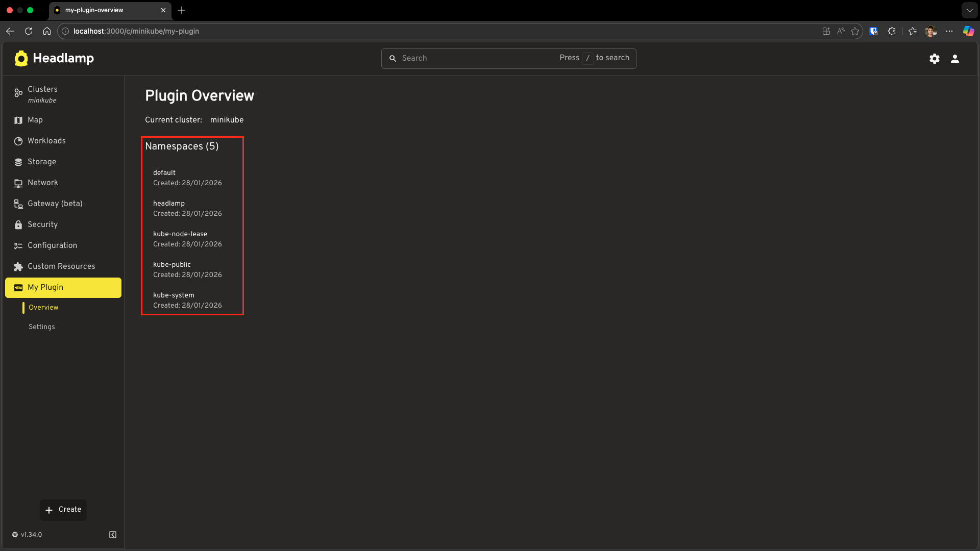This screenshot has height=551, width=980.
Task: Collapse the sidebar
Action: click(112, 534)
